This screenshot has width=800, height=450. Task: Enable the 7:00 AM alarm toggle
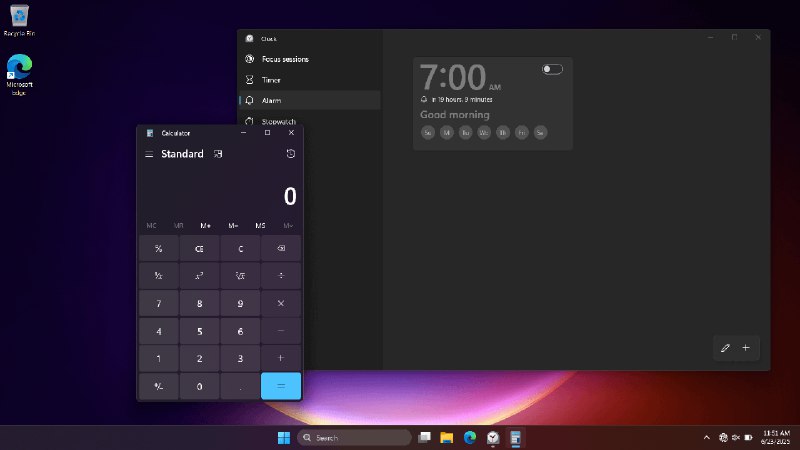coord(552,69)
